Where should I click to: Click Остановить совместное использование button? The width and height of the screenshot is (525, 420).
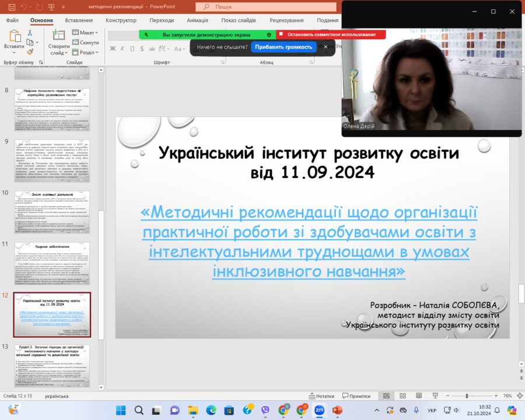pyautogui.click(x=331, y=34)
